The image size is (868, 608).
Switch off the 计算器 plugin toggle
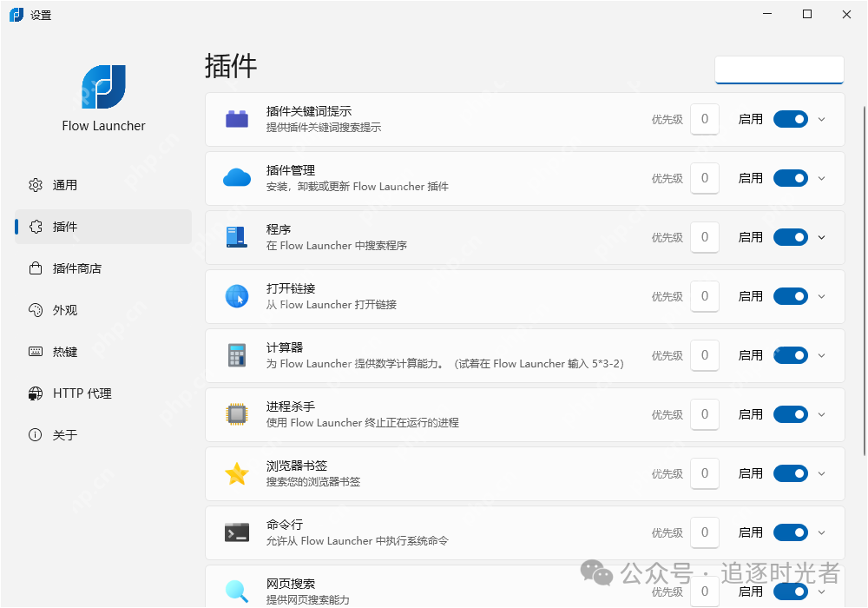(x=791, y=355)
